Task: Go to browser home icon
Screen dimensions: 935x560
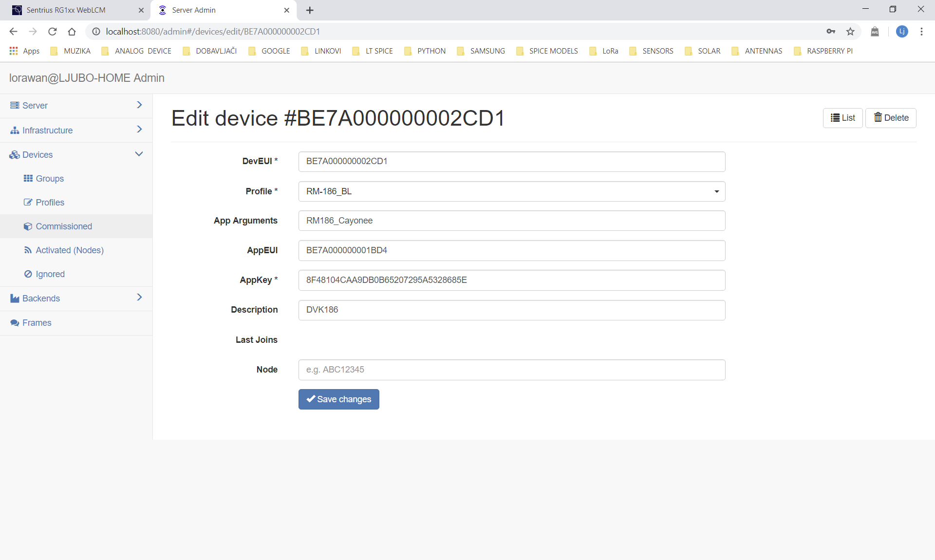Action: click(72, 32)
